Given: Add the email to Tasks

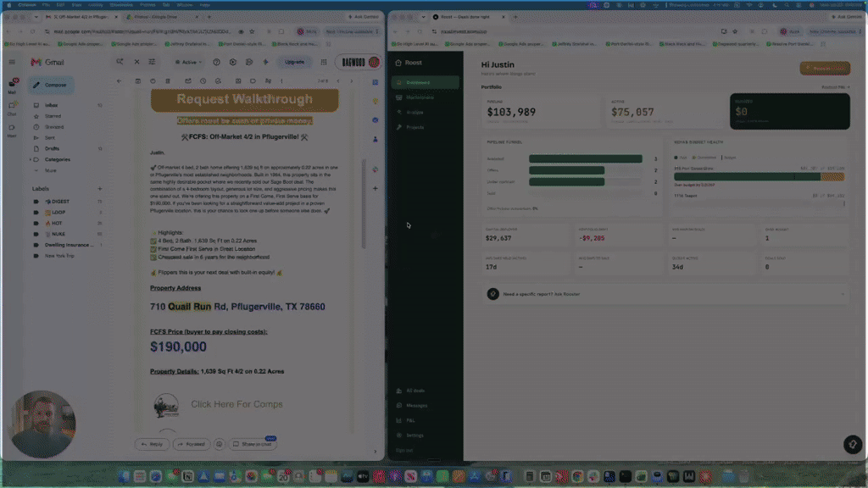Looking at the screenshot, I should (x=218, y=80).
